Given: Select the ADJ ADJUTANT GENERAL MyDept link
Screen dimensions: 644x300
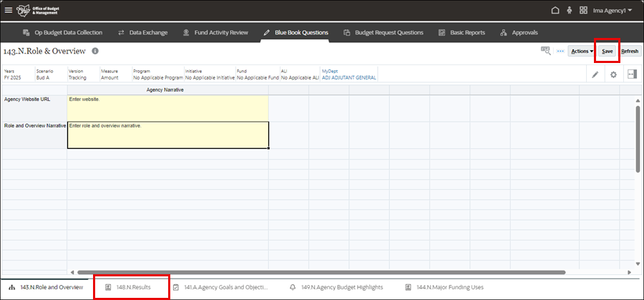Looking at the screenshot, I should click(x=348, y=77).
